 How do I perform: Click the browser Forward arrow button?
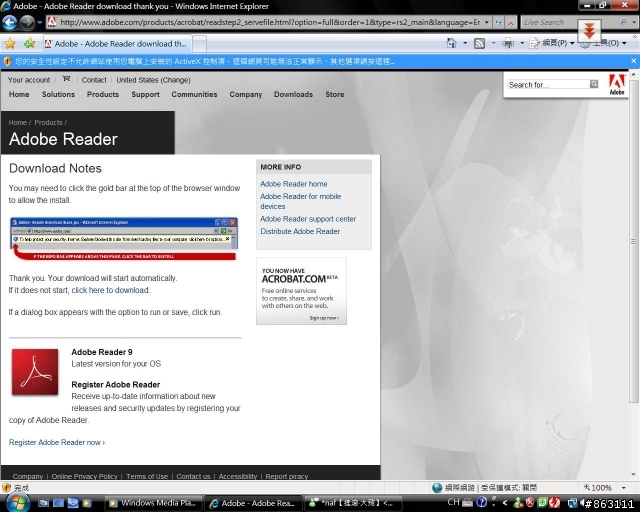click(27, 22)
